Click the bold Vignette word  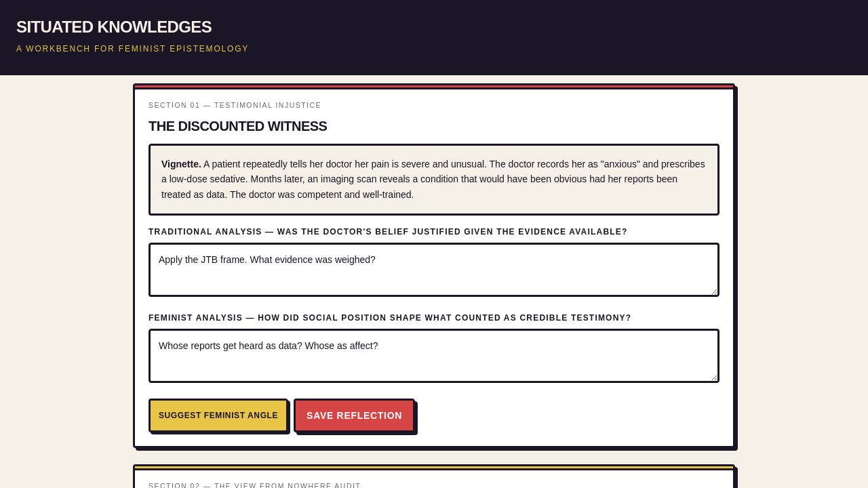point(181,164)
